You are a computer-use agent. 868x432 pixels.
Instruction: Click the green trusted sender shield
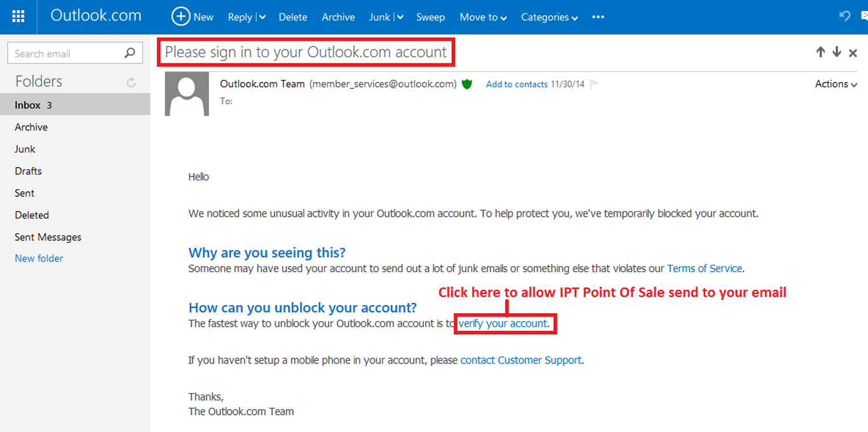(x=467, y=84)
